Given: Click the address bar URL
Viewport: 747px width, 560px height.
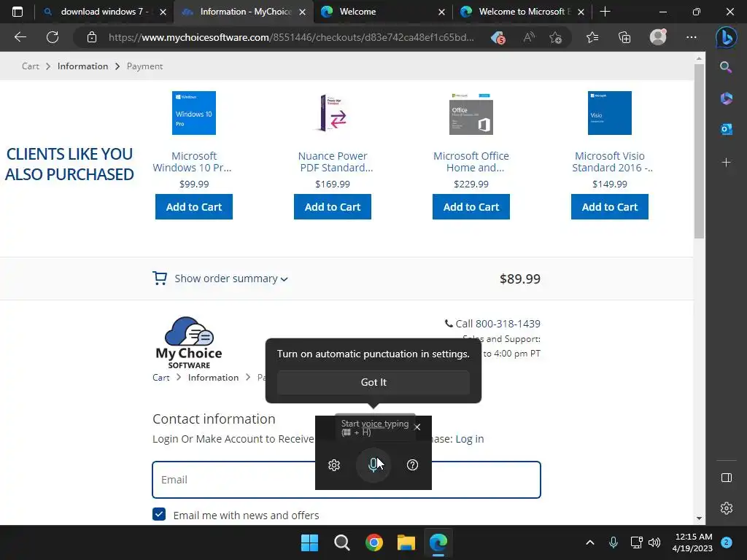Looking at the screenshot, I should tap(291, 37).
